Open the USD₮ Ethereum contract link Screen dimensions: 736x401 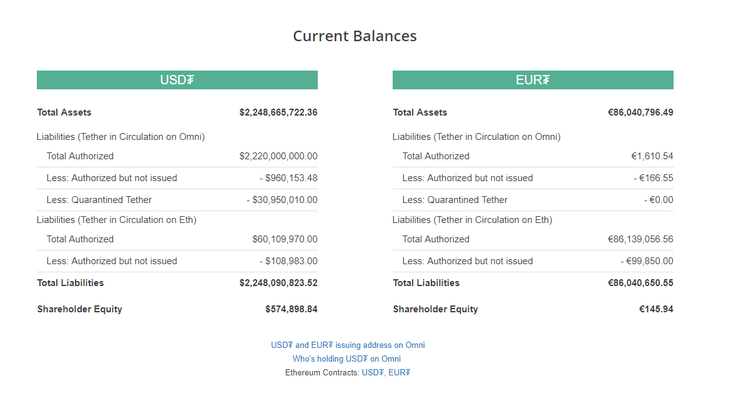pos(373,373)
